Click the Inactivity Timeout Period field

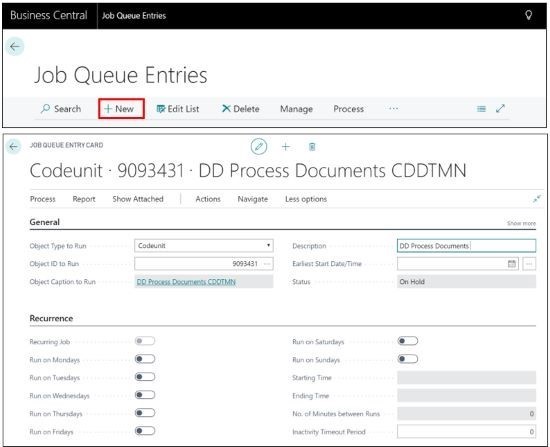point(466,432)
